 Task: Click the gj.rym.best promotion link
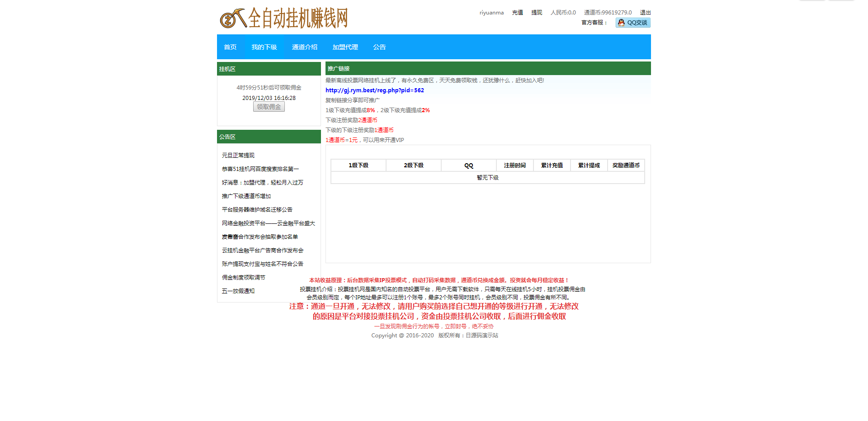coord(374,90)
